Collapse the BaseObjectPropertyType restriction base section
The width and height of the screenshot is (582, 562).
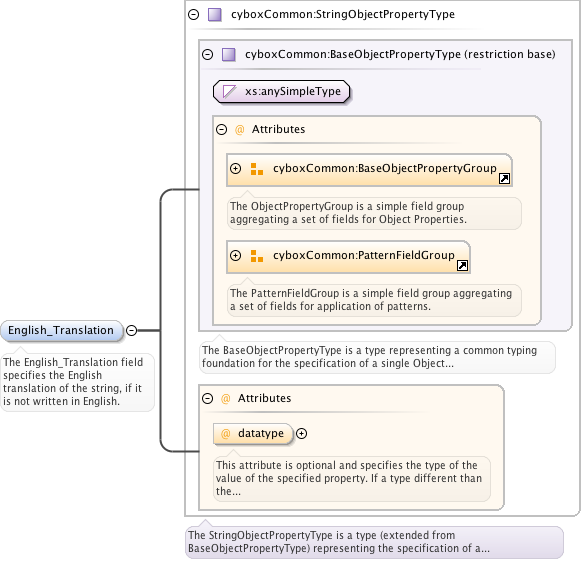[x=207, y=55]
